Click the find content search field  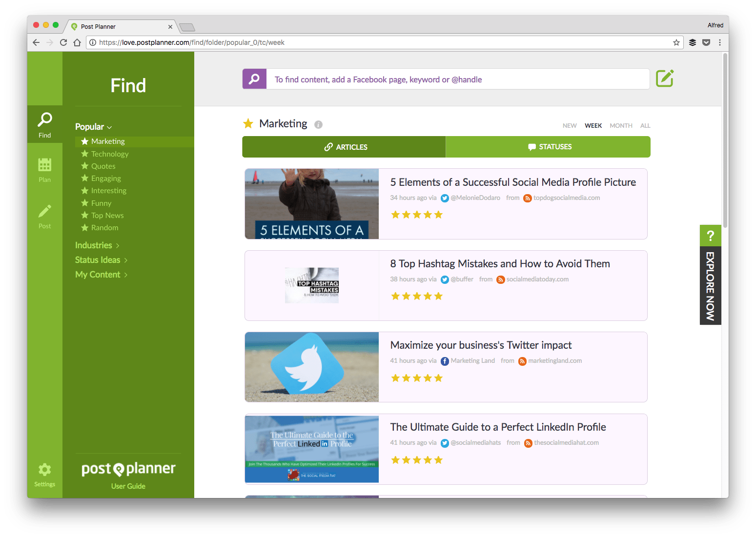tap(458, 79)
